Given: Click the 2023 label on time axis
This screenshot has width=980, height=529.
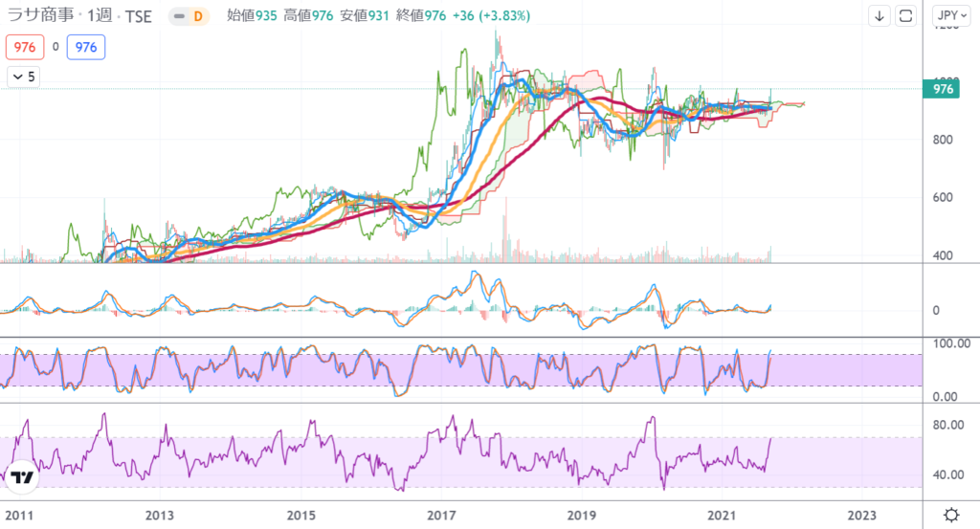Looking at the screenshot, I should coord(862,516).
